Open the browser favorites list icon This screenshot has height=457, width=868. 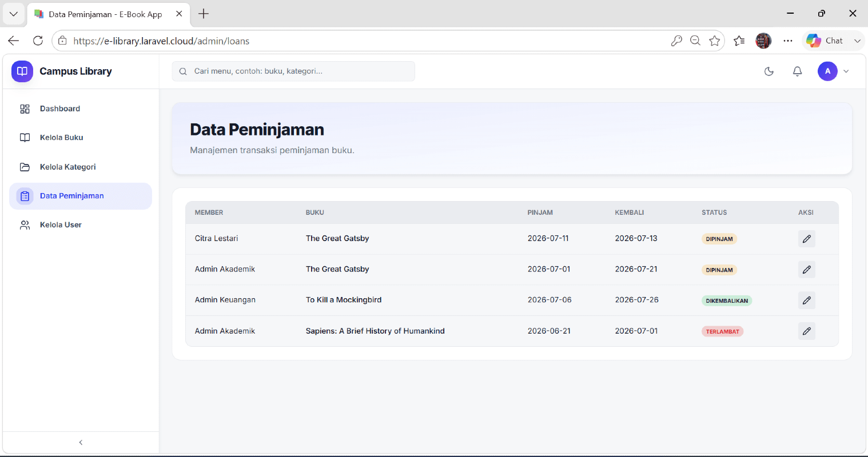[739, 41]
